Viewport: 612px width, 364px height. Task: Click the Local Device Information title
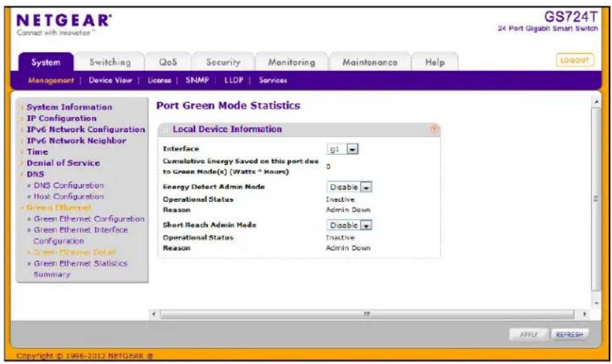227,129
